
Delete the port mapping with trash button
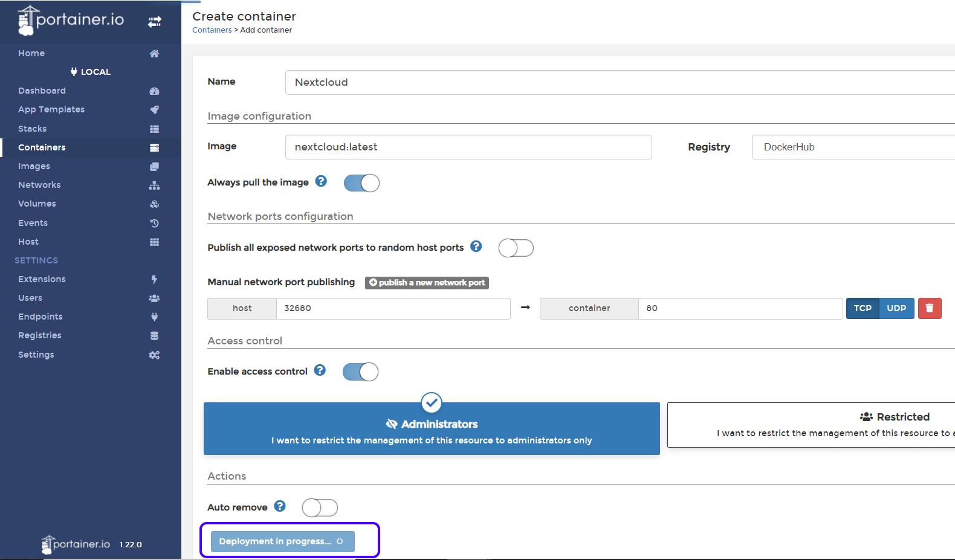(x=930, y=308)
